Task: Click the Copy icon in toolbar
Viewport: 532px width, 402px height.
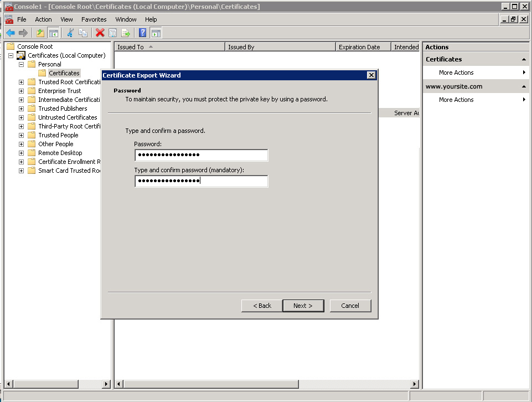Action: point(83,33)
